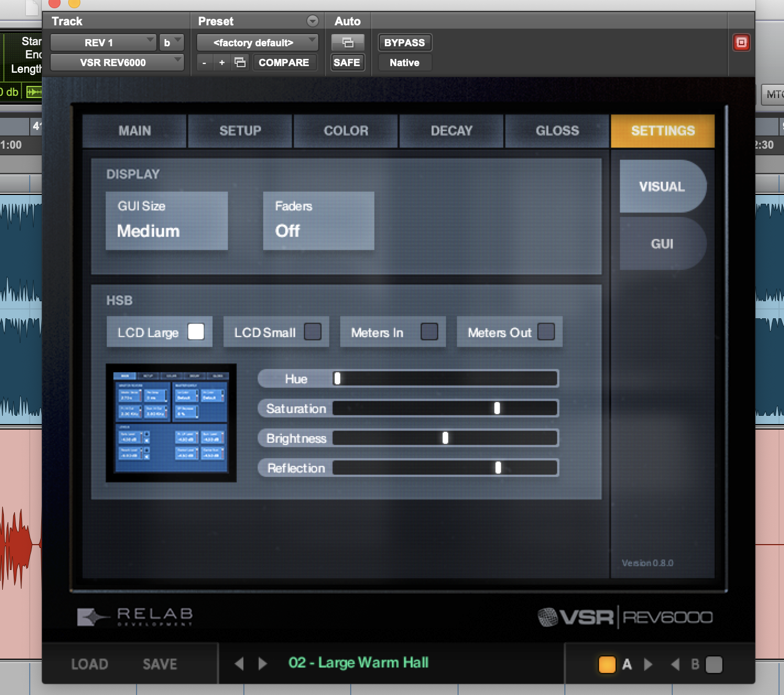
Task: Open the GUI settings page
Action: pyautogui.click(x=662, y=243)
